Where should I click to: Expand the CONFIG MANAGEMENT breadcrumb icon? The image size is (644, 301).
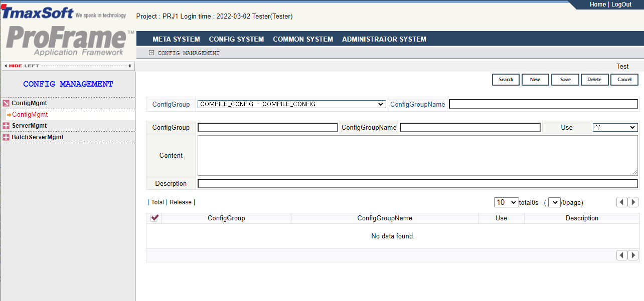pos(151,53)
